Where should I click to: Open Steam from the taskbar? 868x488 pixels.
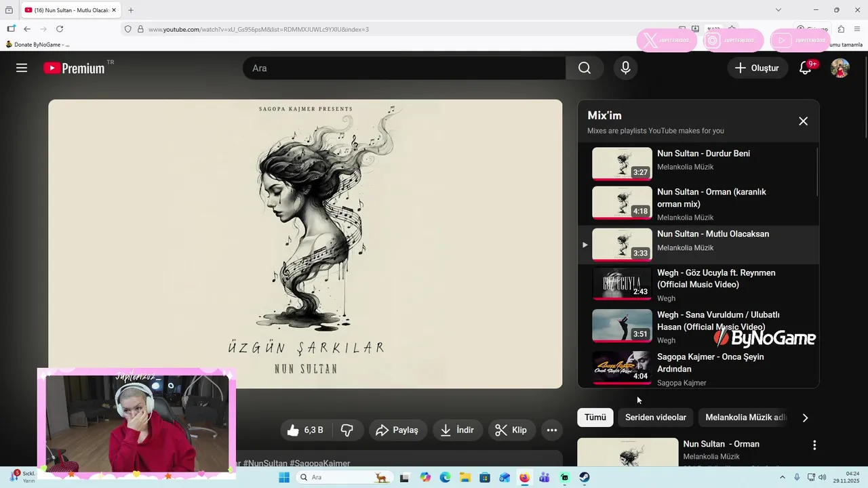click(x=585, y=477)
